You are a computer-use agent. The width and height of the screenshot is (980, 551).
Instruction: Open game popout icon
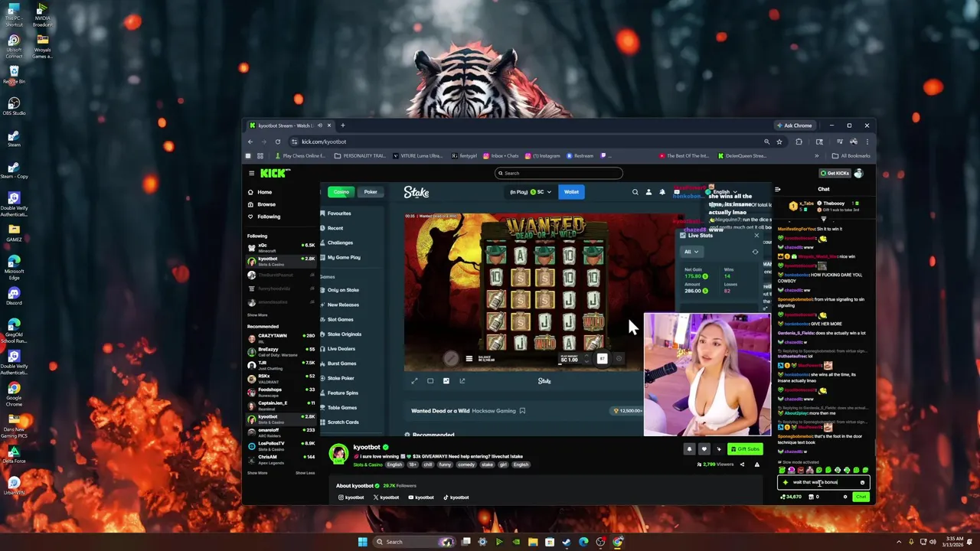tap(462, 381)
